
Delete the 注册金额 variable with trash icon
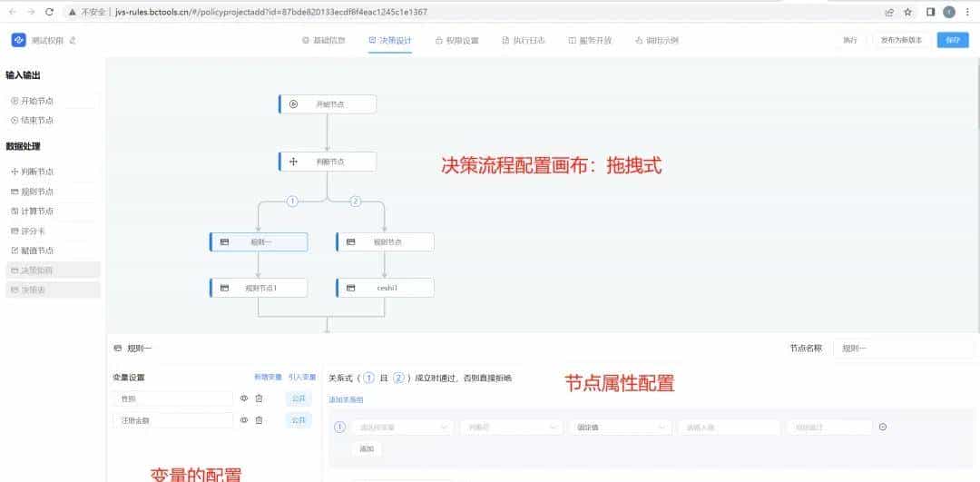coord(259,420)
